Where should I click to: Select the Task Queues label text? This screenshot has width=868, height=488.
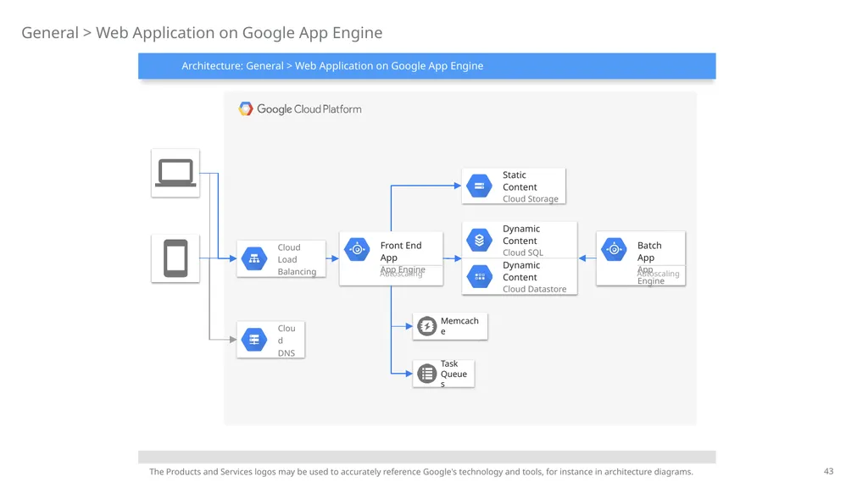tap(454, 374)
